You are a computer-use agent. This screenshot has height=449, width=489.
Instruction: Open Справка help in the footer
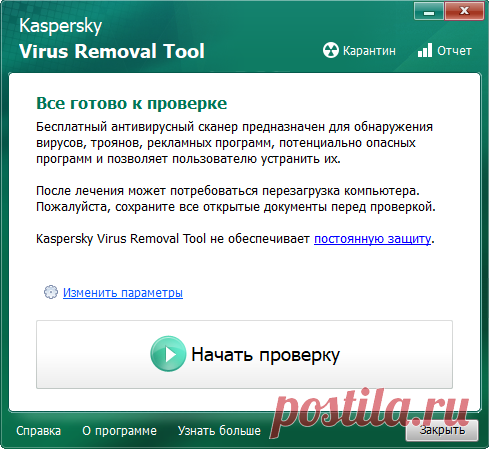(x=38, y=431)
